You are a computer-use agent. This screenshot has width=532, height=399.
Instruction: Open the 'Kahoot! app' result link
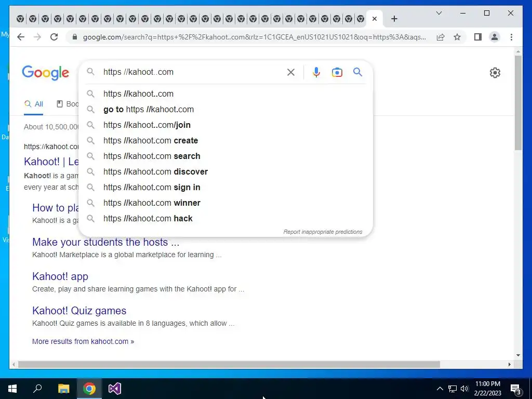(60, 276)
